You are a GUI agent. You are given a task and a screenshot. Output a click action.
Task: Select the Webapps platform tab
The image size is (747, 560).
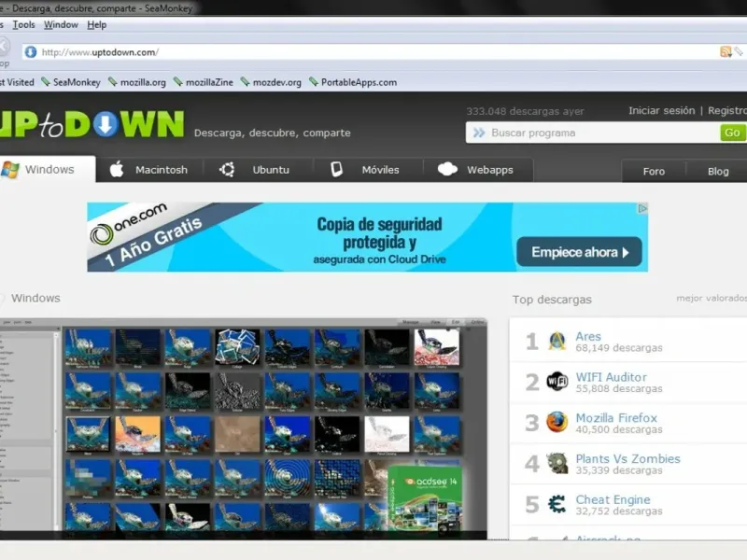click(478, 170)
